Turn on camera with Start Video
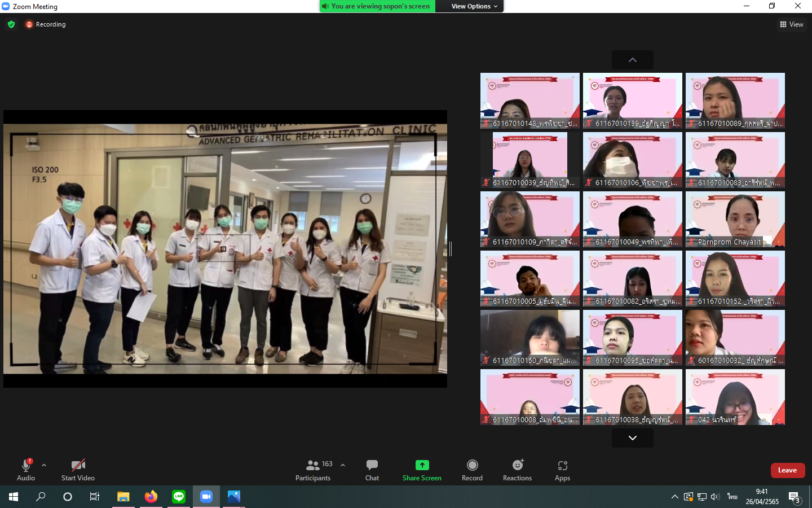Image resolution: width=812 pixels, height=508 pixels. tap(78, 470)
